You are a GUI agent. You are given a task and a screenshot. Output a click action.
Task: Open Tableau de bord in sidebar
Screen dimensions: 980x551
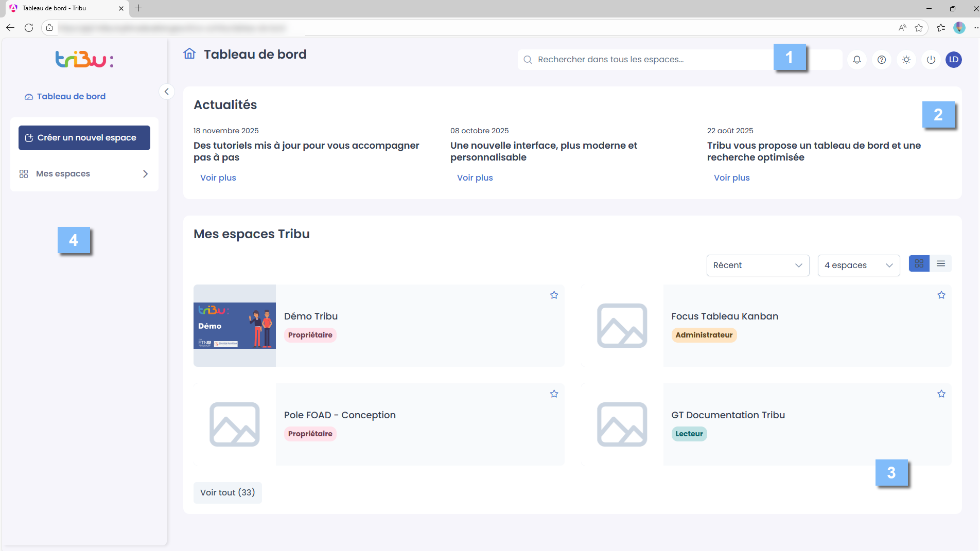(x=65, y=96)
